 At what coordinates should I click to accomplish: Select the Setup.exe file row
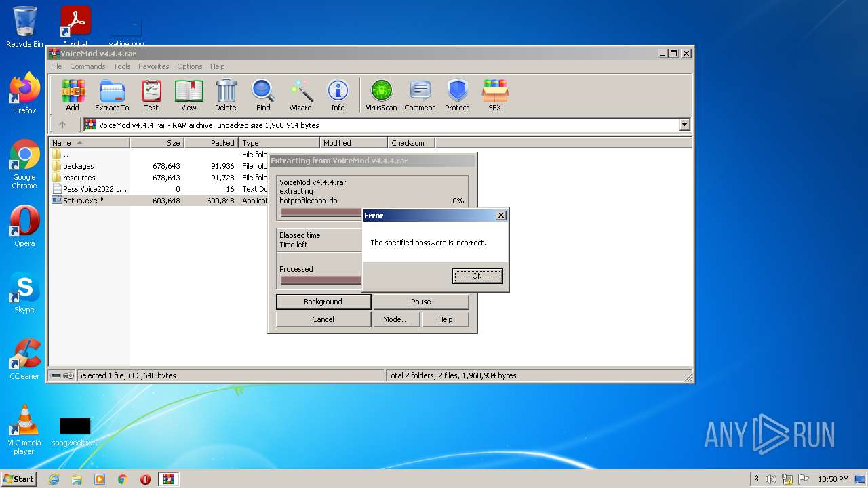coord(159,201)
